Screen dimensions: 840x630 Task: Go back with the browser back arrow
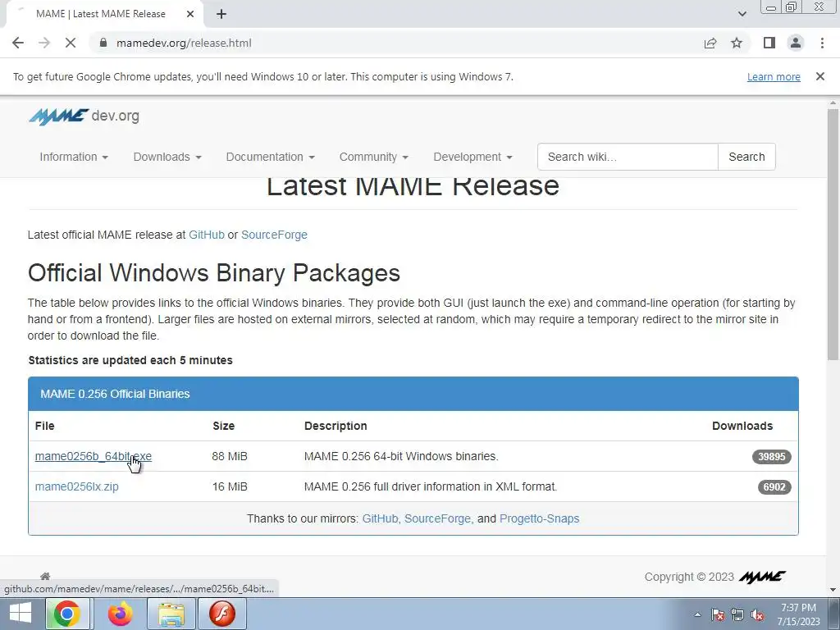click(x=18, y=43)
